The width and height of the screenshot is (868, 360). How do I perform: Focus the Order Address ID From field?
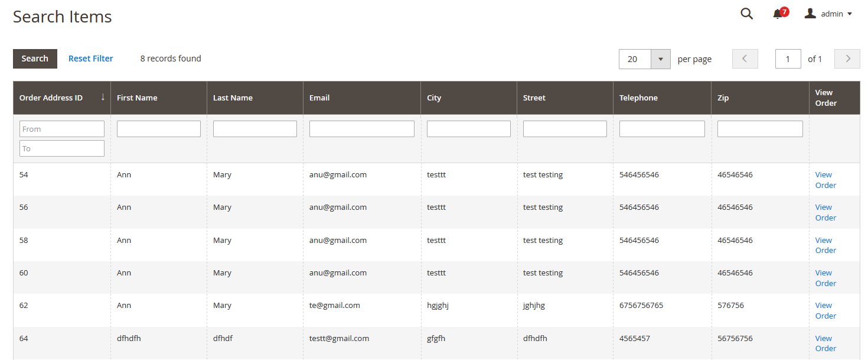click(62, 129)
